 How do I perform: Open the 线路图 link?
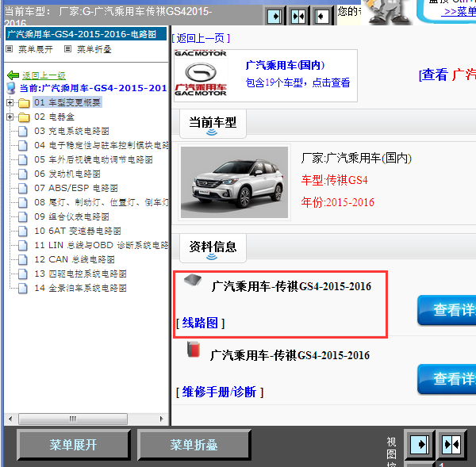coord(200,323)
